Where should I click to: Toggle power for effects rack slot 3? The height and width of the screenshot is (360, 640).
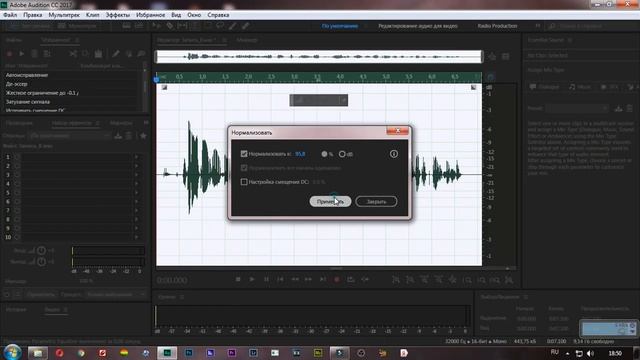(17, 175)
